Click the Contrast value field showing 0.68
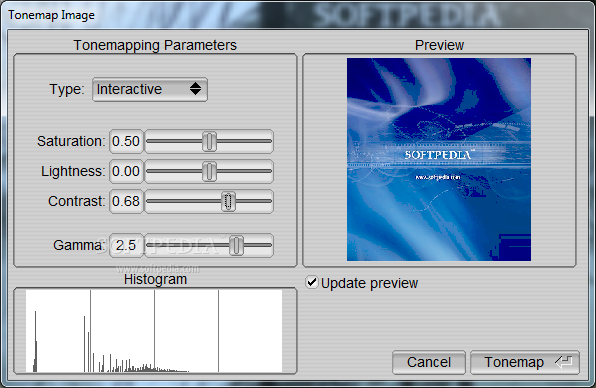 [126, 201]
